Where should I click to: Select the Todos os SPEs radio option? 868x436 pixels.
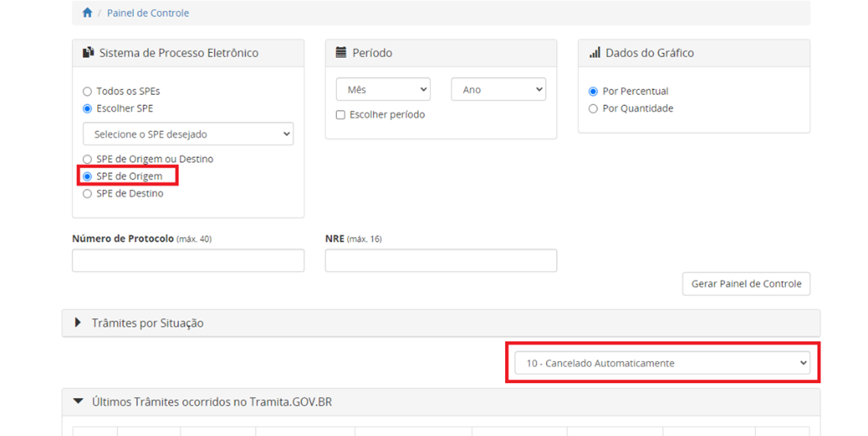pos(88,92)
